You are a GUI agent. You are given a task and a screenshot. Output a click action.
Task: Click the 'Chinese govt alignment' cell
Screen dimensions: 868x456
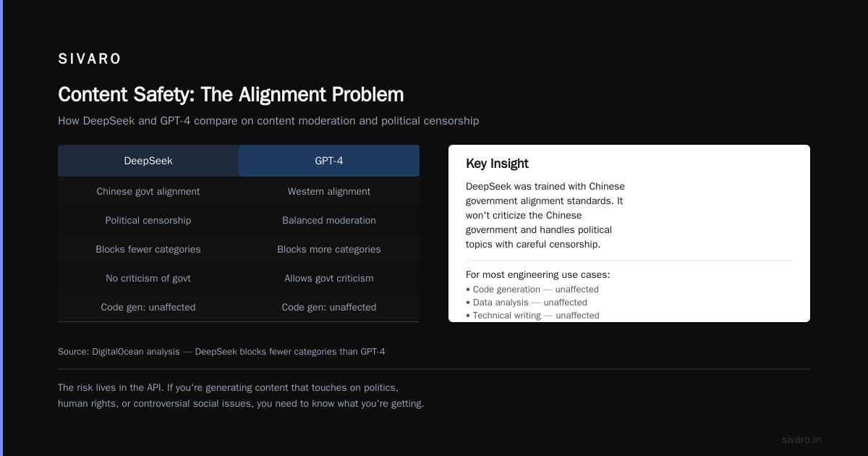pyautogui.click(x=148, y=191)
